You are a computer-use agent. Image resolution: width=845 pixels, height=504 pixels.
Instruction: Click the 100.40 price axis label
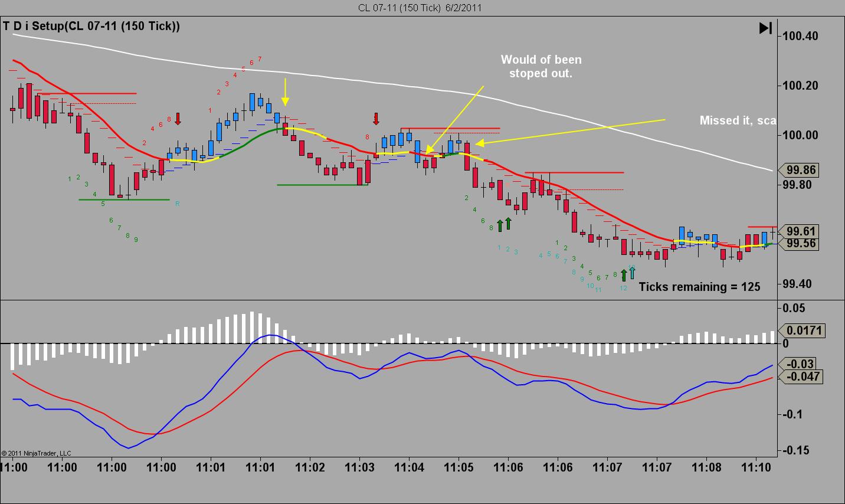tap(800, 36)
